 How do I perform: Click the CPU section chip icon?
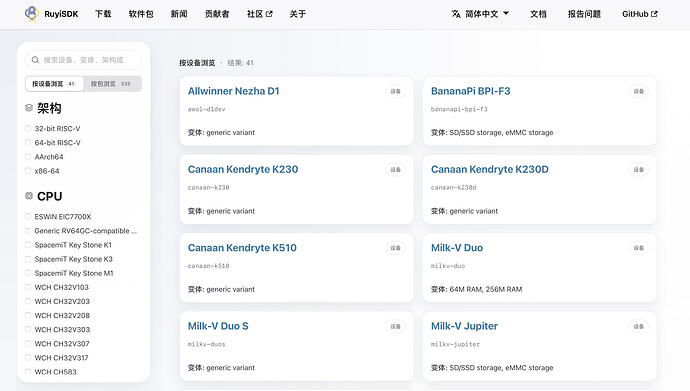(x=29, y=196)
